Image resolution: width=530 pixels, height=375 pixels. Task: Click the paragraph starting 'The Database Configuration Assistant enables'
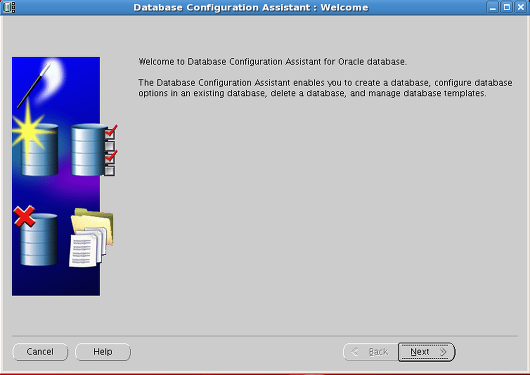pyautogui.click(x=325, y=88)
